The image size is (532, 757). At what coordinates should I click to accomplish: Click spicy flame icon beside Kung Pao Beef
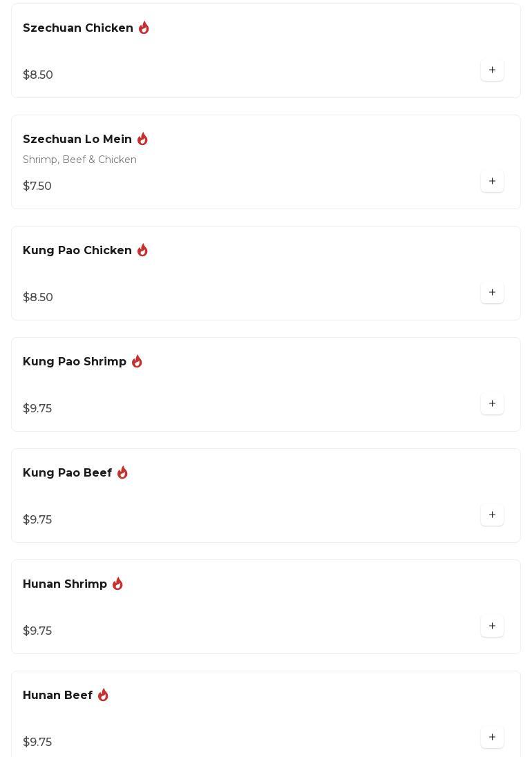coord(122,472)
